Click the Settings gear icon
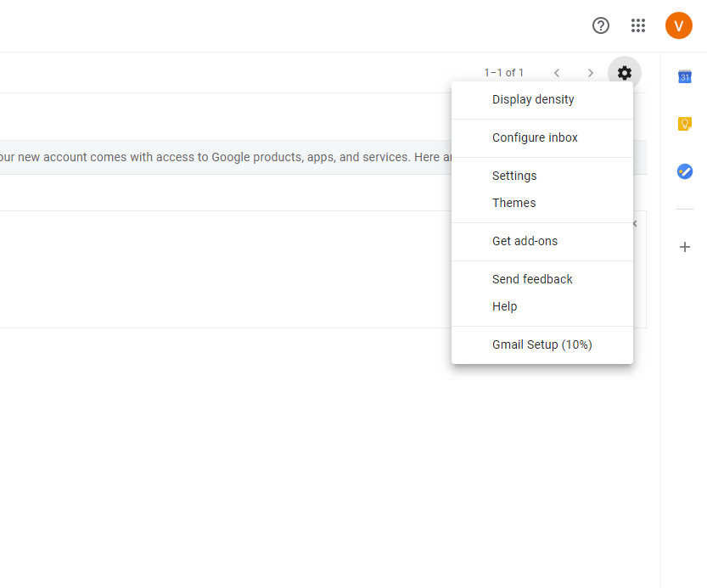The image size is (707, 588). tap(625, 73)
